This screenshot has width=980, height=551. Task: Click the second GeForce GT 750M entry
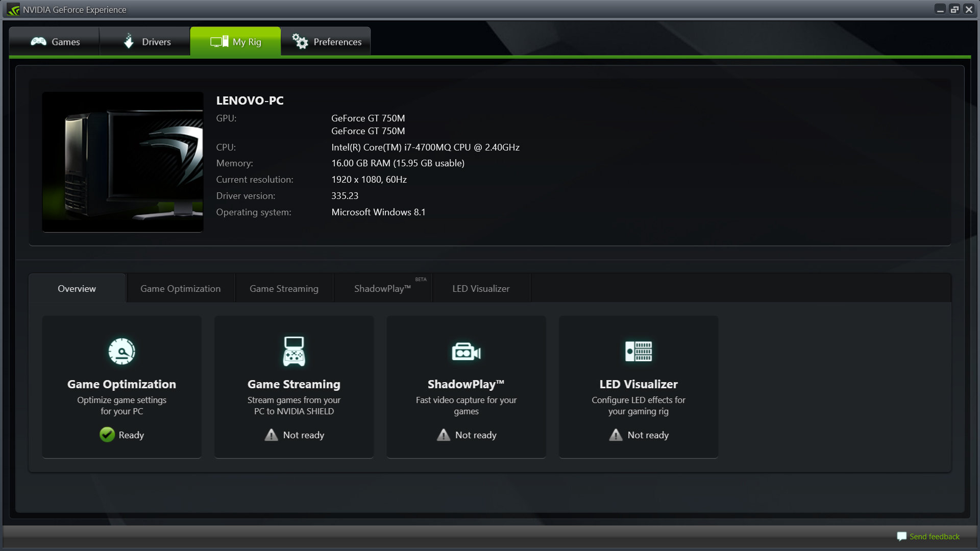[x=368, y=131]
